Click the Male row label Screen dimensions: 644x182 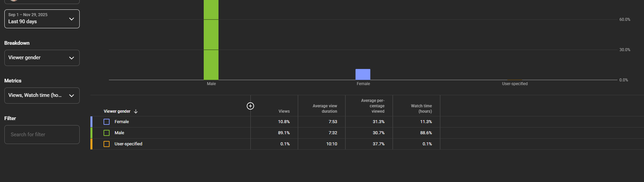(119, 133)
